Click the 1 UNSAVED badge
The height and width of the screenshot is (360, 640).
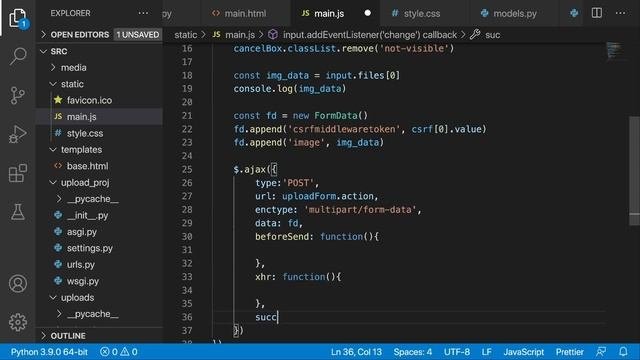coord(138,35)
